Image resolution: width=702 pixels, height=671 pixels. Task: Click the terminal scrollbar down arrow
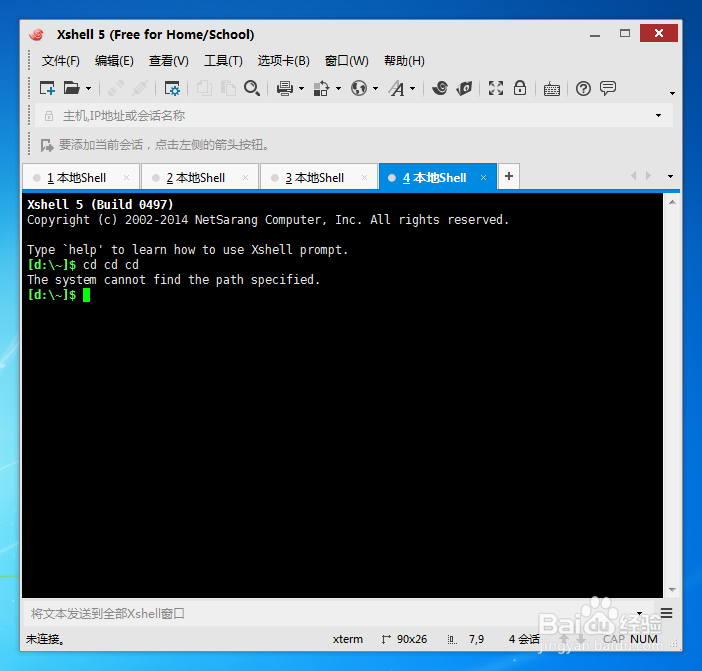(x=672, y=590)
